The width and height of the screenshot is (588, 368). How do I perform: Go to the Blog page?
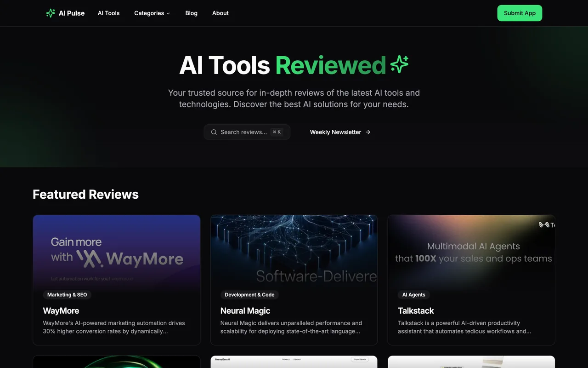coord(192,13)
